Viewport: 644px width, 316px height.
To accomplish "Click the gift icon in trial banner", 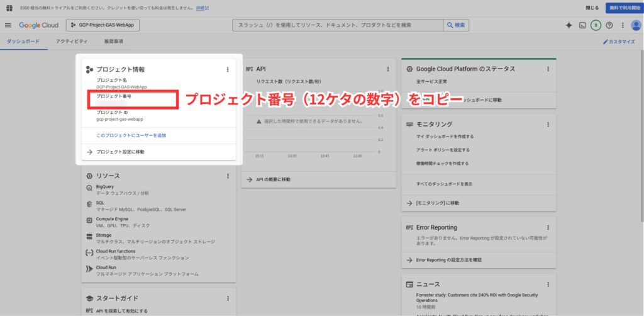I will 9,8.
